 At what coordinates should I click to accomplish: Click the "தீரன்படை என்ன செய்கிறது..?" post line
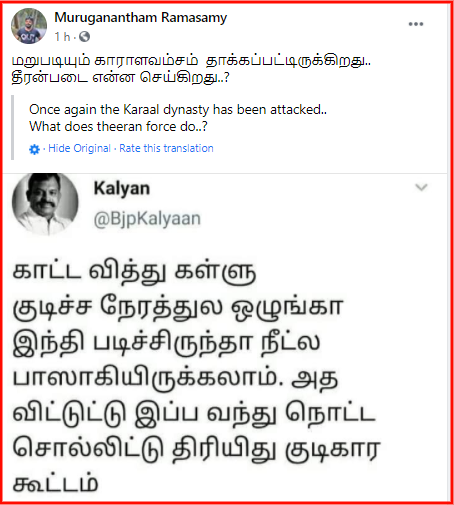point(121,78)
